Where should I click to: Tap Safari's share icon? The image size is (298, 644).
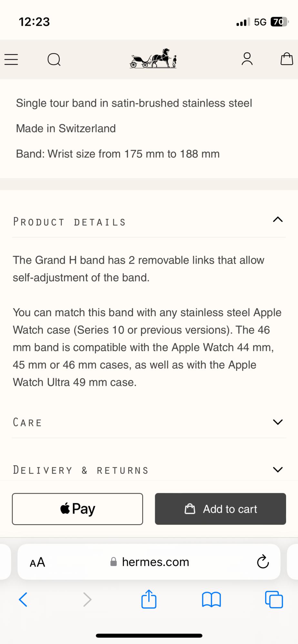tap(149, 599)
